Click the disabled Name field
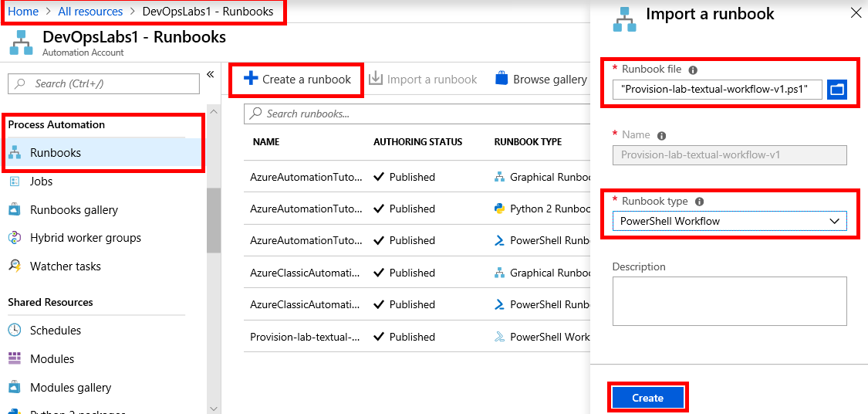Screen dimensions: 868x414 point(730,155)
